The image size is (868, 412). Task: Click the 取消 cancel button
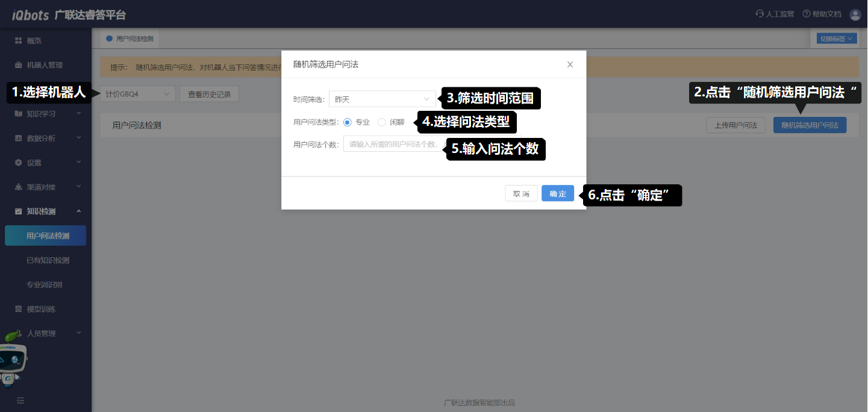point(521,193)
